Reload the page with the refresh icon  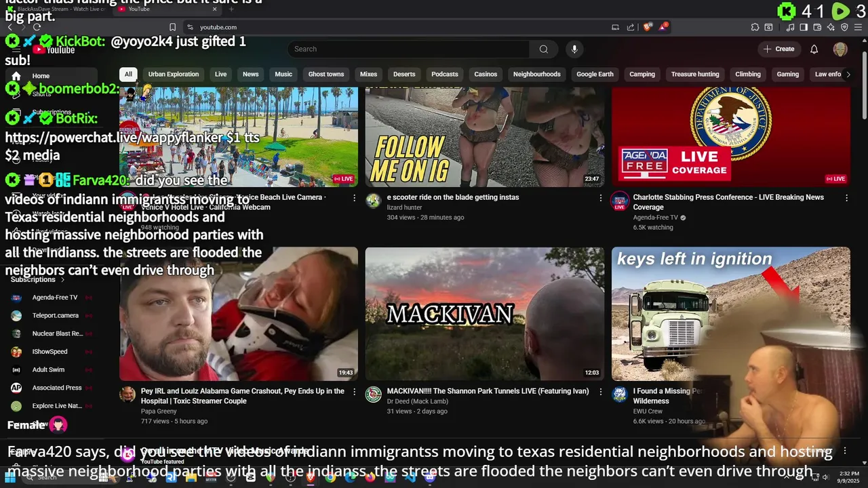[37, 27]
